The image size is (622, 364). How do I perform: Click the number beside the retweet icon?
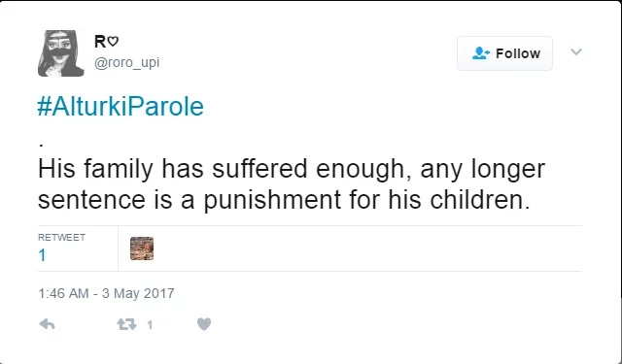(150, 325)
